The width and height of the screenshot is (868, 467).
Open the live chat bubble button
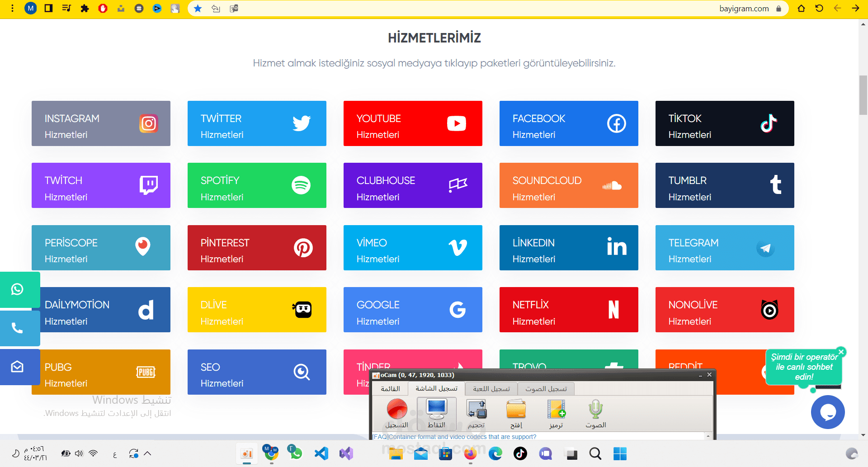828,412
